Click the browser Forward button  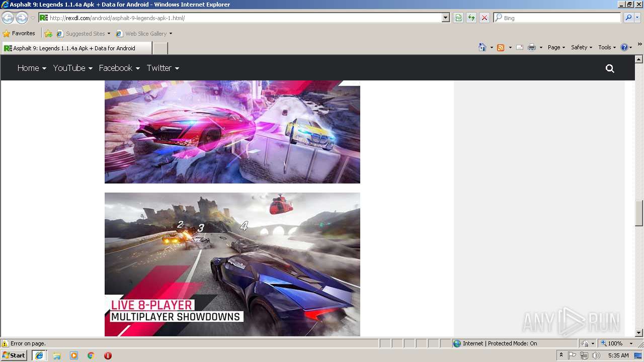[x=22, y=18]
